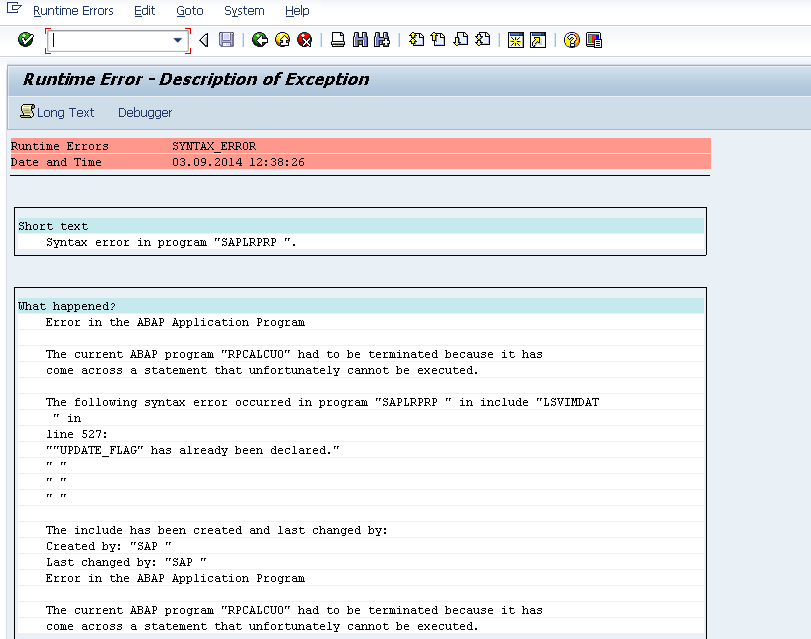Go to Next Page icon
Viewport: 811px width, 639px height.
(x=460, y=40)
